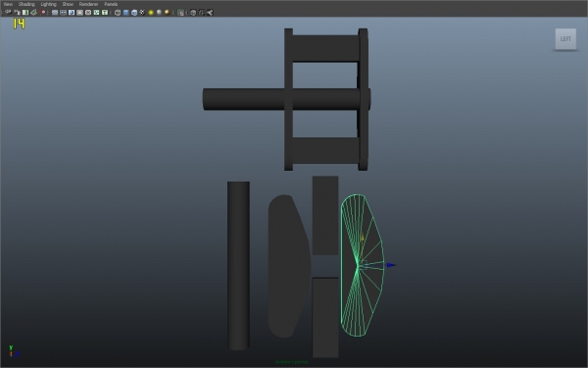Click the Select Camera icon
This screenshot has width=588, height=368.
8,13
